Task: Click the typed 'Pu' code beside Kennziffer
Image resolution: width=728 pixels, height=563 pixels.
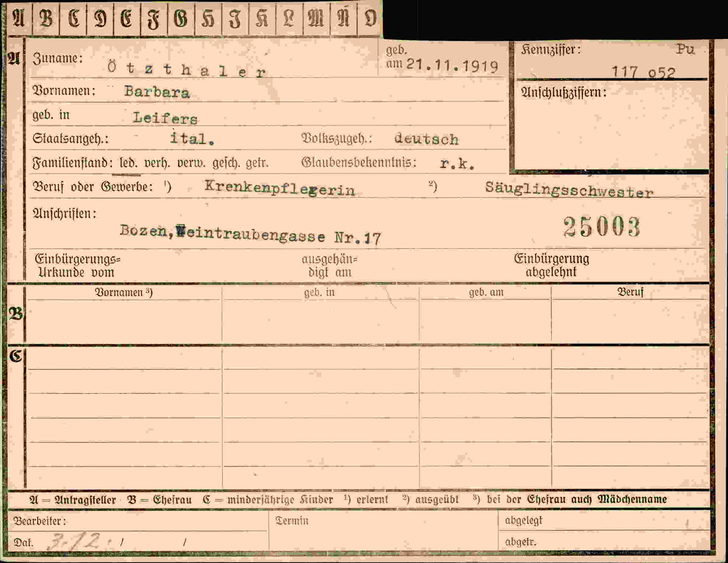Action: point(685,50)
